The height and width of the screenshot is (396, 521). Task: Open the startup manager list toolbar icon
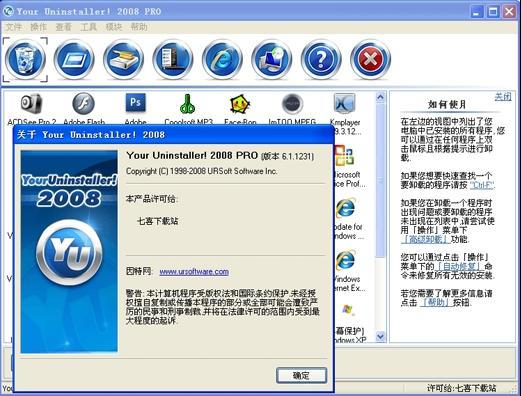pyautogui.click(x=173, y=59)
